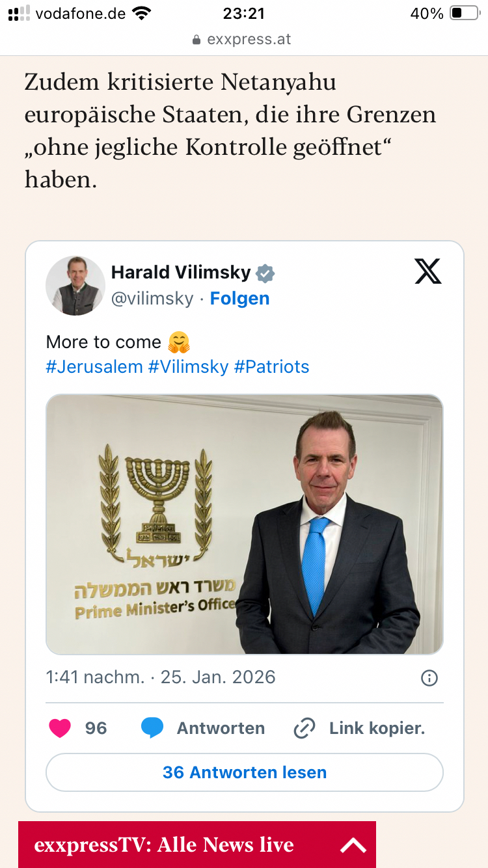
Task: Click the 36 Antworten lesen button
Action: (x=244, y=772)
